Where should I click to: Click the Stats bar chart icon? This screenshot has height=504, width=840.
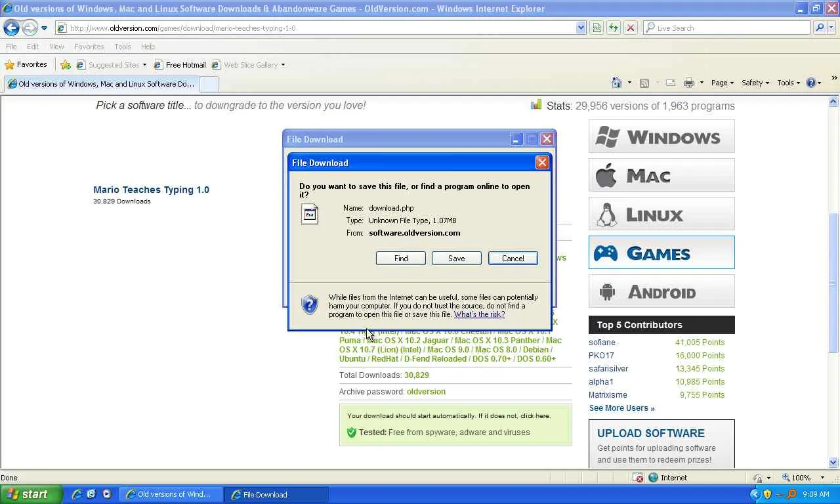pyautogui.click(x=536, y=105)
